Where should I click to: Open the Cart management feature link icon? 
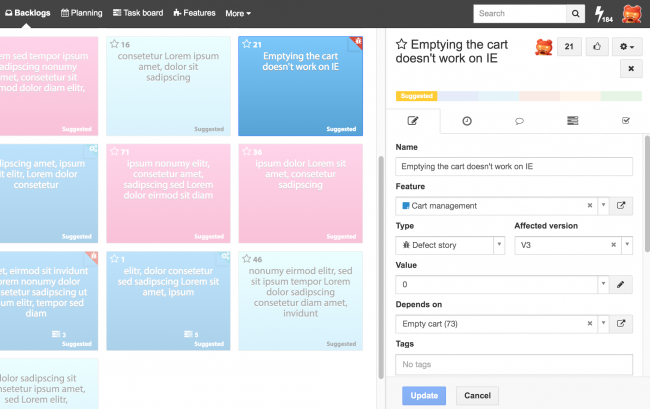click(621, 206)
